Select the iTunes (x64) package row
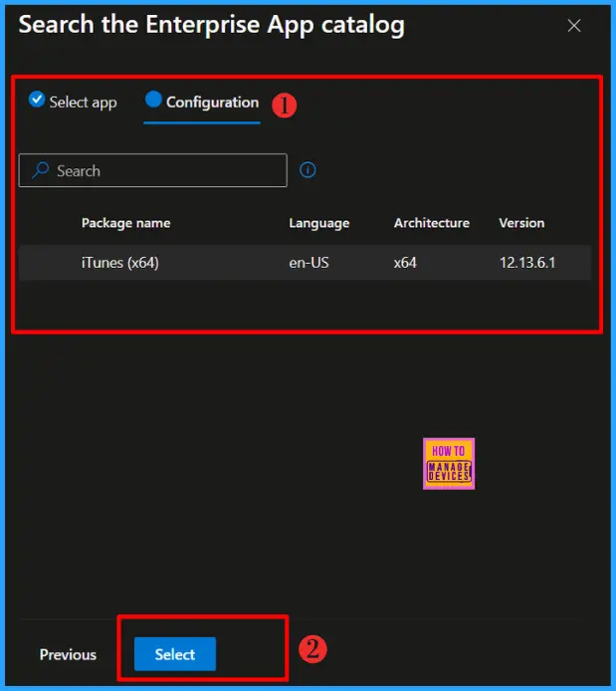 305,263
